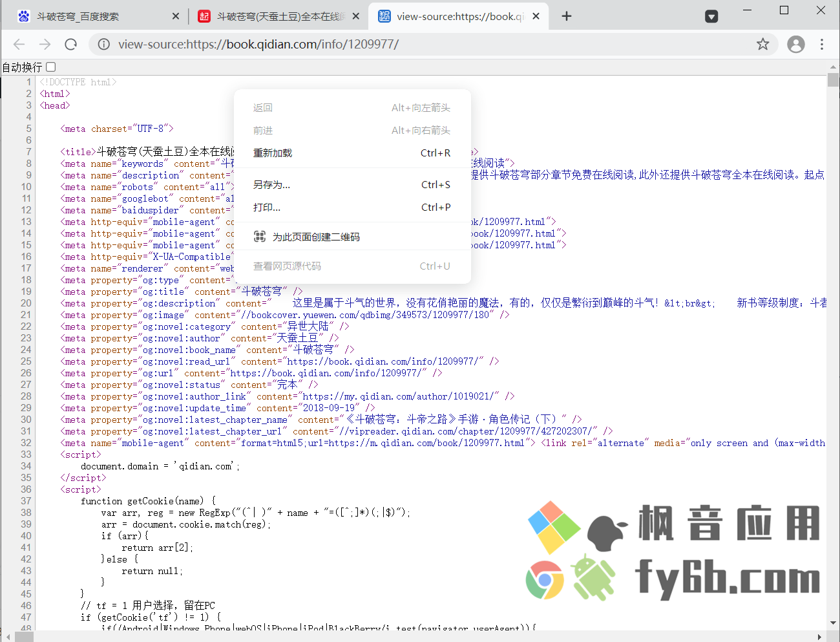
Task: Minimize the browser window
Action: [748, 10]
